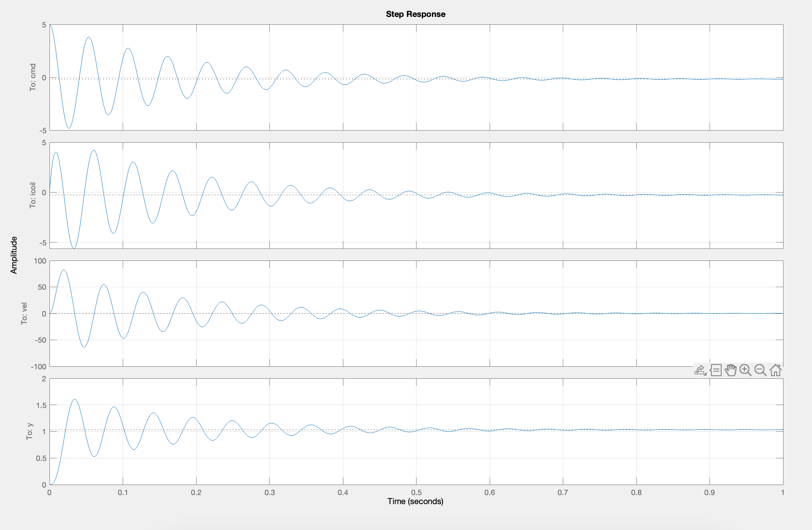Activate the Zoom In magnifier

[745, 370]
